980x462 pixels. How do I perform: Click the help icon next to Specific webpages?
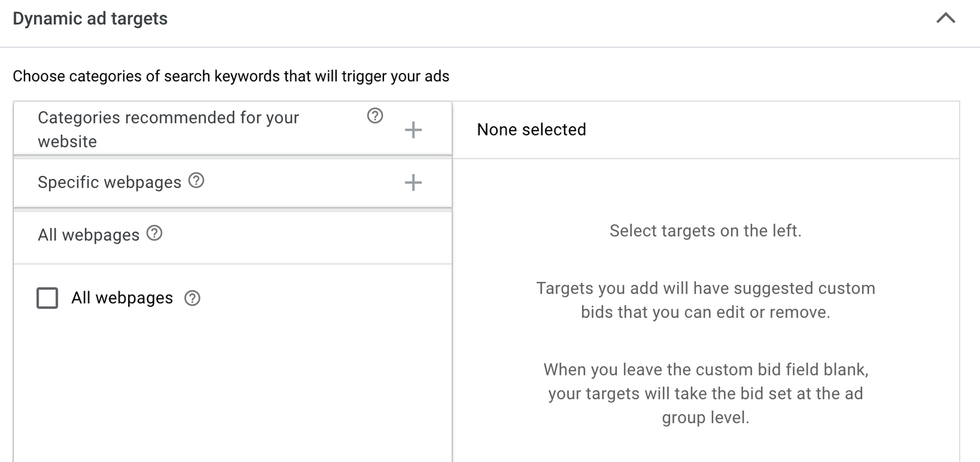(195, 181)
